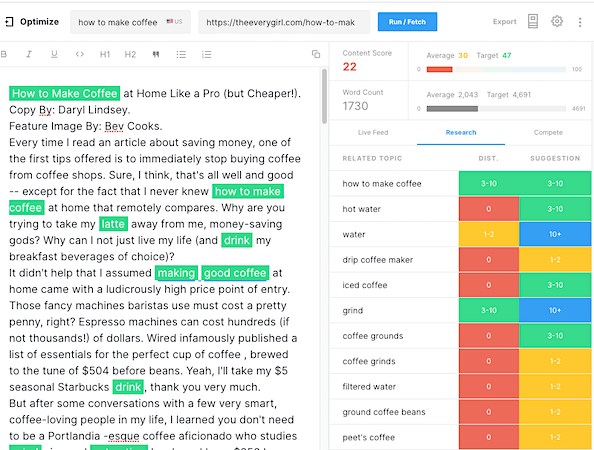Create a numbered list
The height and width of the screenshot is (450, 594).
(x=206, y=55)
